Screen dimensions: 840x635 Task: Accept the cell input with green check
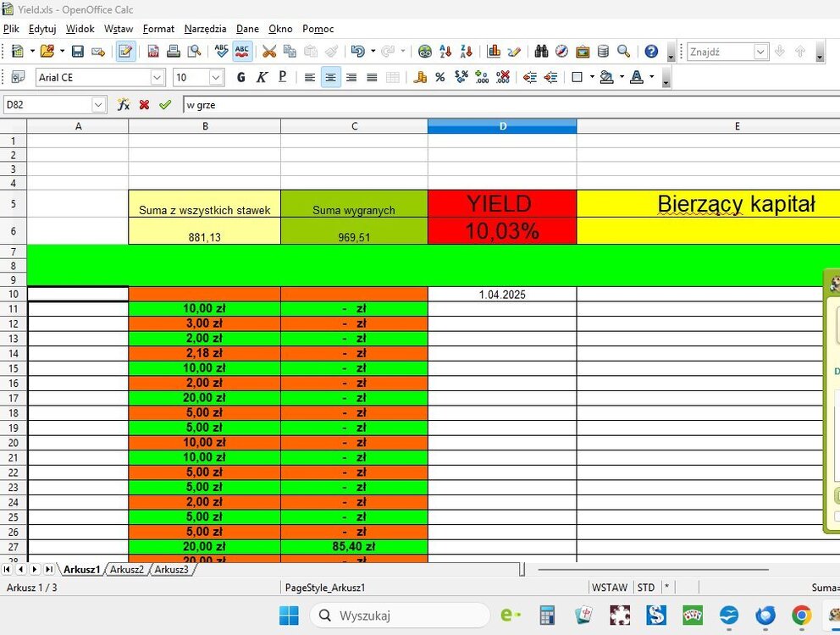pos(165,104)
